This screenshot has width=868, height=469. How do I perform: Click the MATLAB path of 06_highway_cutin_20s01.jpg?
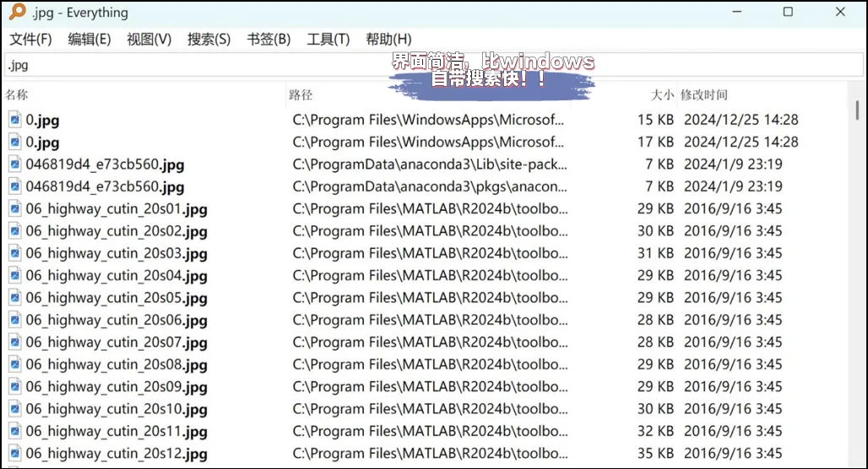(x=430, y=209)
